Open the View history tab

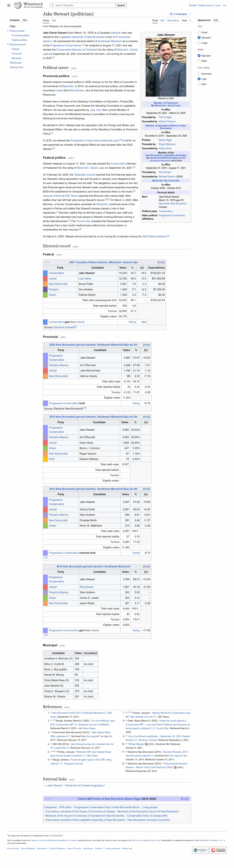(173, 20)
